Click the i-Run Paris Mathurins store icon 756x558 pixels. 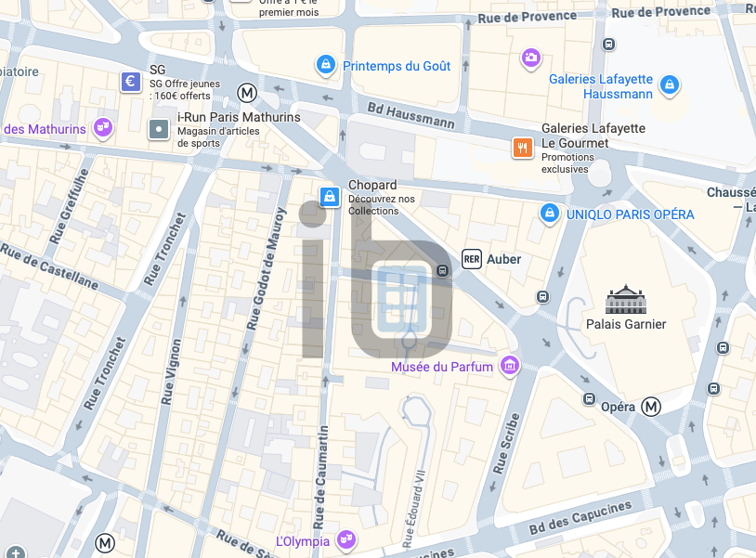tap(159, 129)
